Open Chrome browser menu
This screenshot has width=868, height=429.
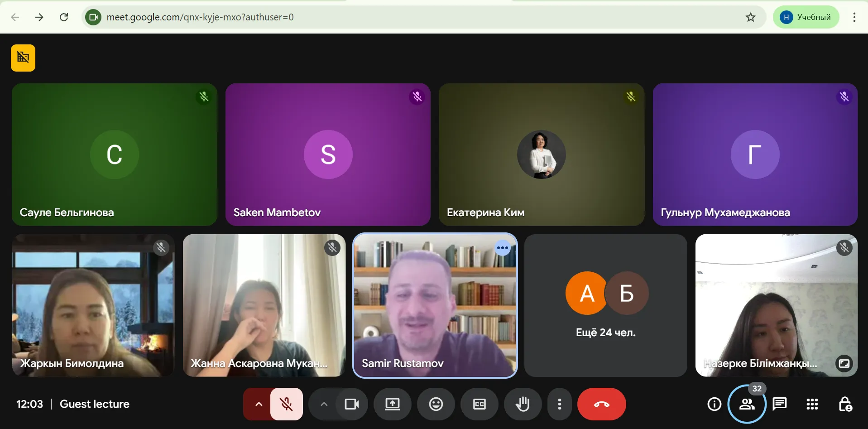click(x=854, y=17)
